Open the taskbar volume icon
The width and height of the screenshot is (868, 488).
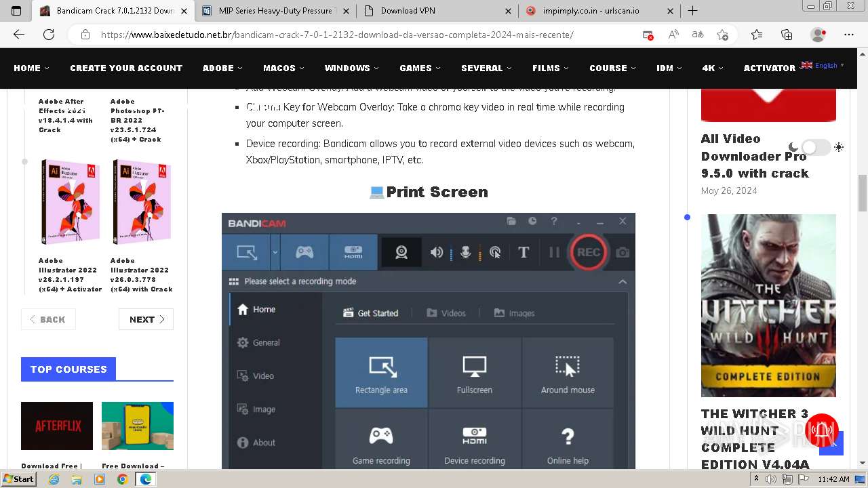pyautogui.click(x=772, y=479)
